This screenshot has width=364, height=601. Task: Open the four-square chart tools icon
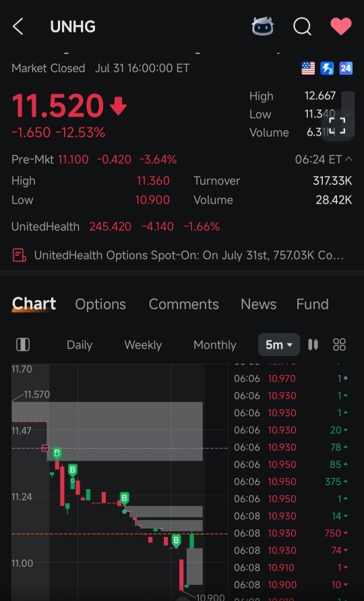pos(340,345)
